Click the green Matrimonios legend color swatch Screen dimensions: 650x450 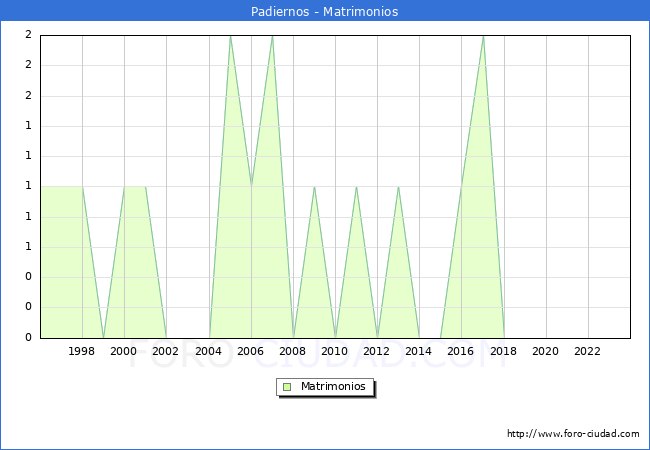[x=287, y=386]
